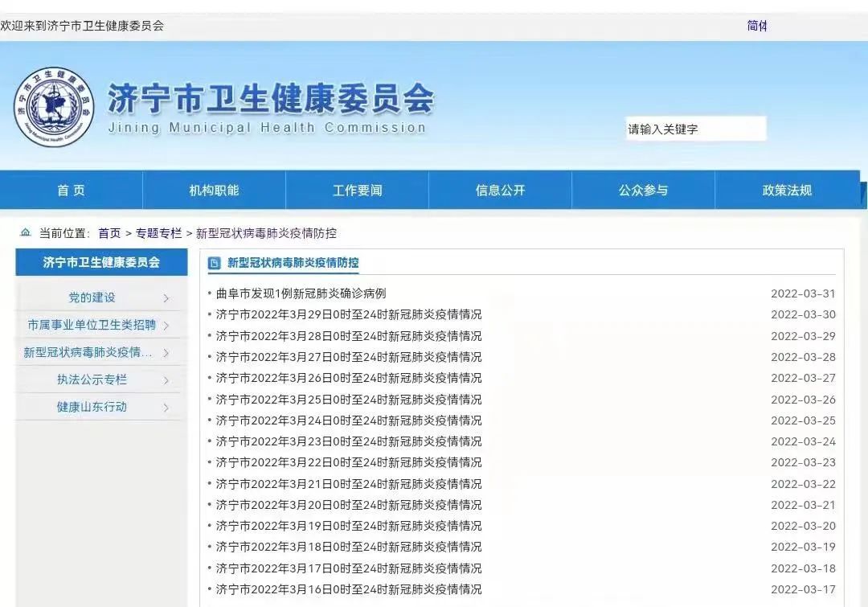Click 专题专栏 in the breadcrumb
Image resolution: width=868 pixels, height=607 pixels.
[x=158, y=233]
